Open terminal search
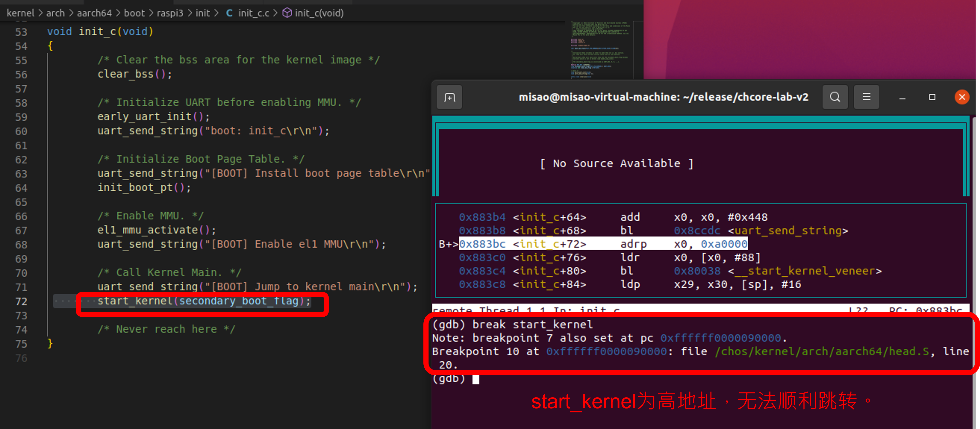Screen dimensions: 980x429 [x=835, y=97]
